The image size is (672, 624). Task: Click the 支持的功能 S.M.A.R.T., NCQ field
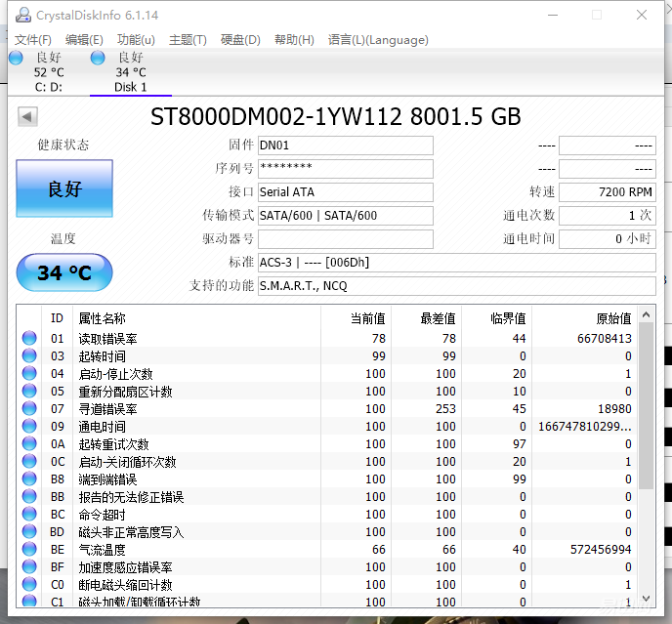[457, 286]
